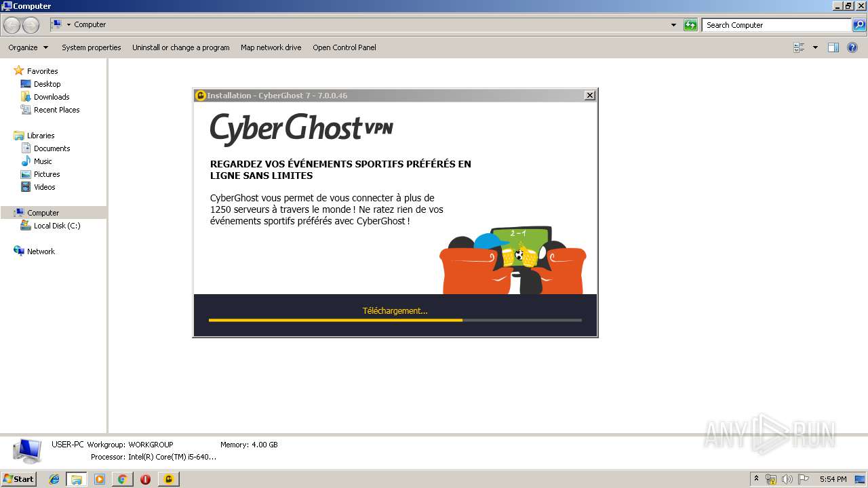Click the Computer icon in address bar
Screen dimensions: 868x488
(56, 24)
